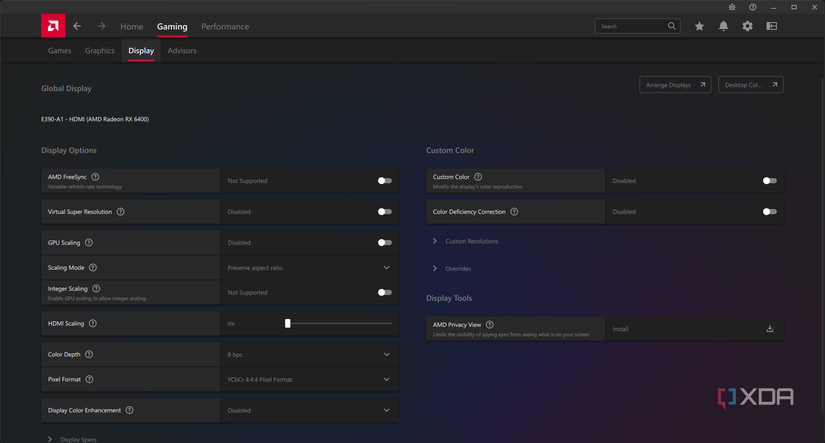
Task: Open notifications bell icon
Action: point(723,26)
